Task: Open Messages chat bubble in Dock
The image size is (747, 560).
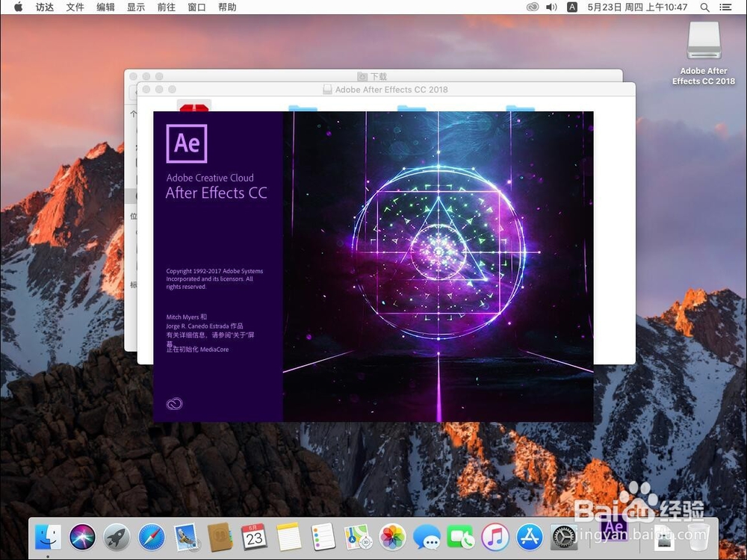Action: pyautogui.click(x=427, y=537)
